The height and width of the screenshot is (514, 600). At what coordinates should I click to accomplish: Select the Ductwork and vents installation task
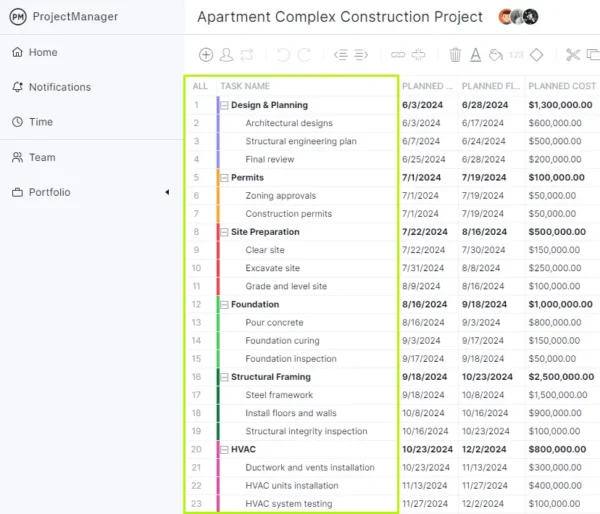(x=310, y=468)
